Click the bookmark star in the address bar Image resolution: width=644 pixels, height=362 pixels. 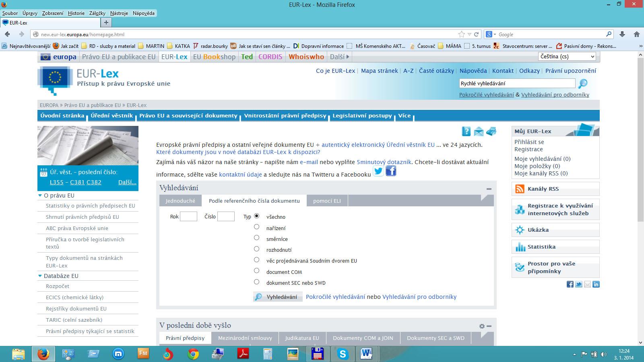[462, 34]
